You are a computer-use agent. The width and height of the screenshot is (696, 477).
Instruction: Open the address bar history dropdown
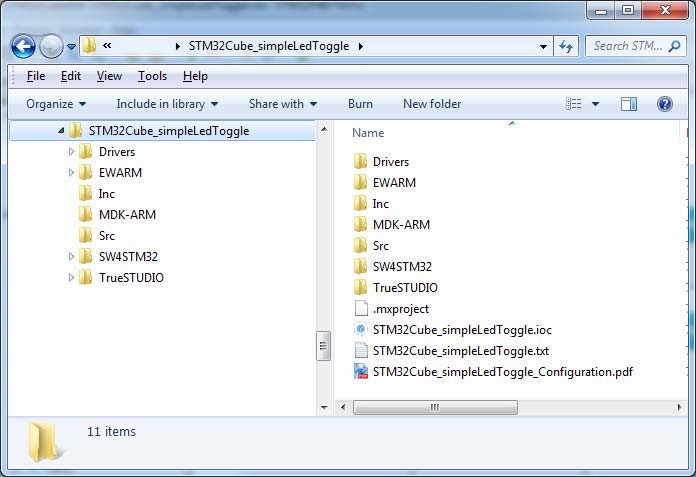(543, 46)
